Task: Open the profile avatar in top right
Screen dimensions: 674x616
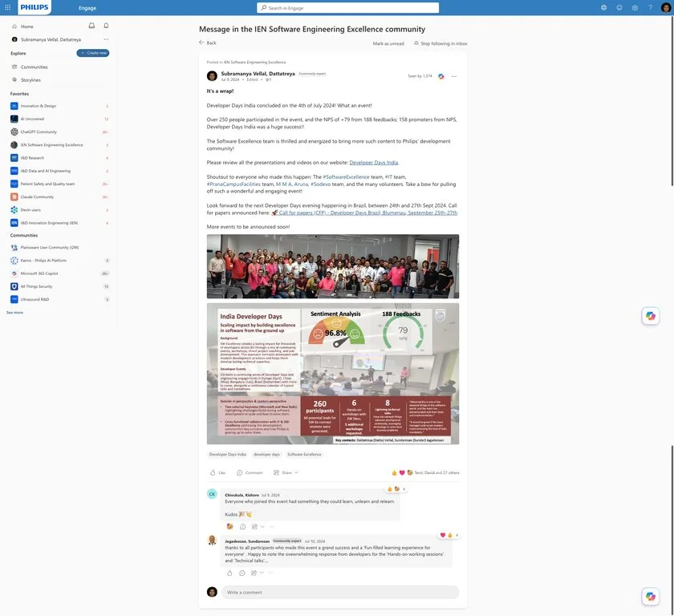Action: point(666,7)
